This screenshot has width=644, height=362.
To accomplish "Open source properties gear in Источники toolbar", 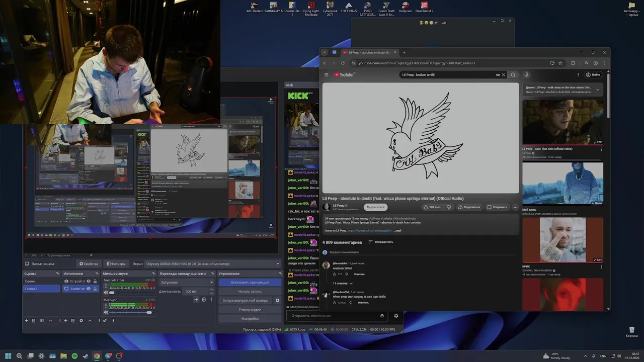I will [81, 320].
